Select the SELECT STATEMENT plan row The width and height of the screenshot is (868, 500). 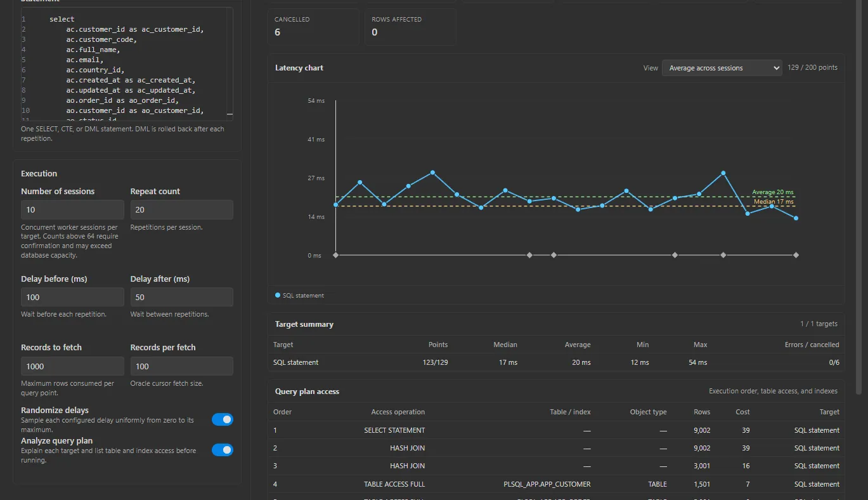556,430
